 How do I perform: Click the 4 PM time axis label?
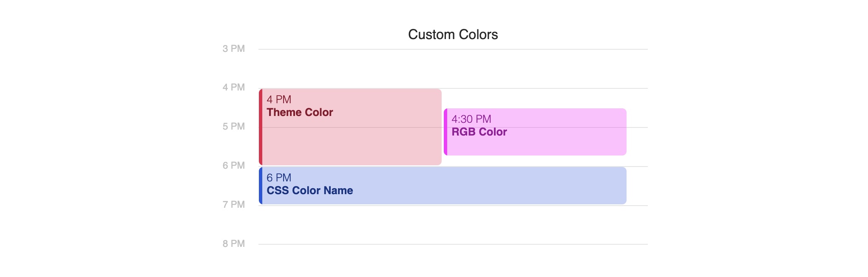pos(234,87)
